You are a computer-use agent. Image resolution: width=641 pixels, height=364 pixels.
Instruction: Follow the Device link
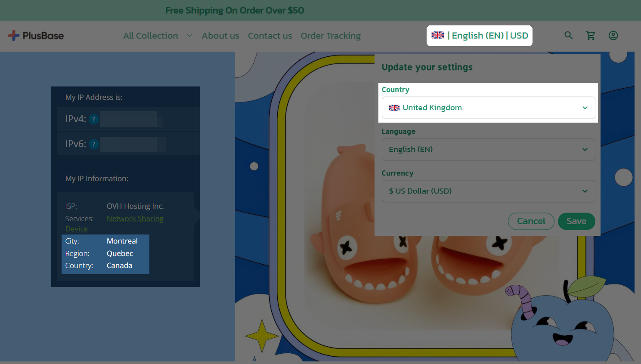[x=76, y=229]
